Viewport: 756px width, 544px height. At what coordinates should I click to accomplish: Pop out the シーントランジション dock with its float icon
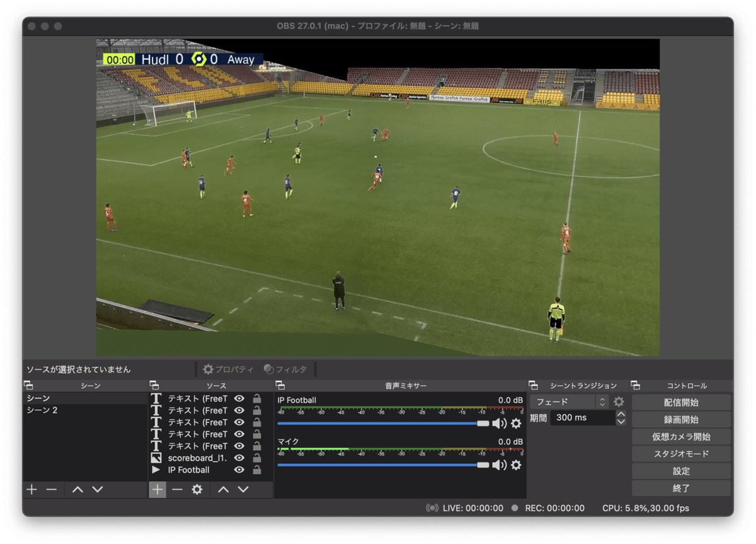[x=533, y=386]
